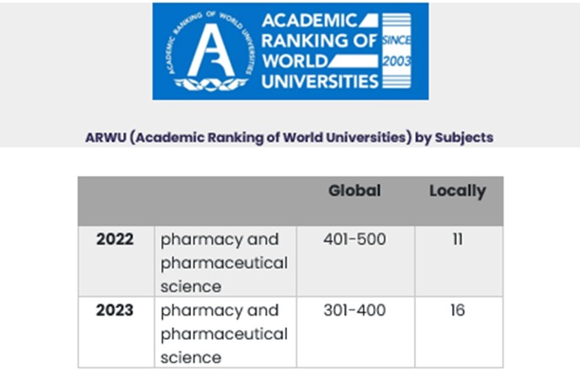Click the 401-500 global rank cell

354,240
